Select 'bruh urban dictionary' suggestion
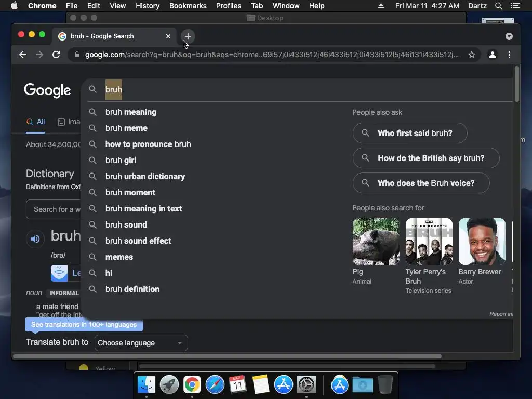Image resolution: width=532 pixels, height=399 pixels. (x=145, y=177)
